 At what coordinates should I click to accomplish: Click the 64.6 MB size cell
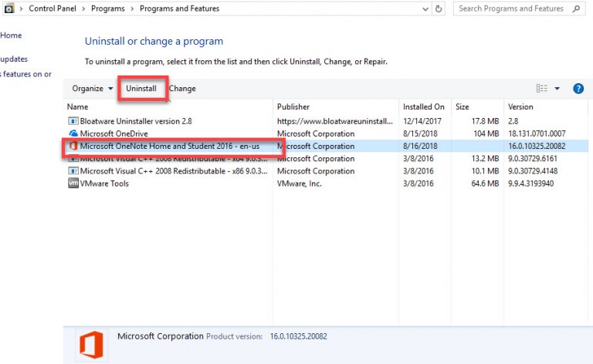[x=485, y=184]
